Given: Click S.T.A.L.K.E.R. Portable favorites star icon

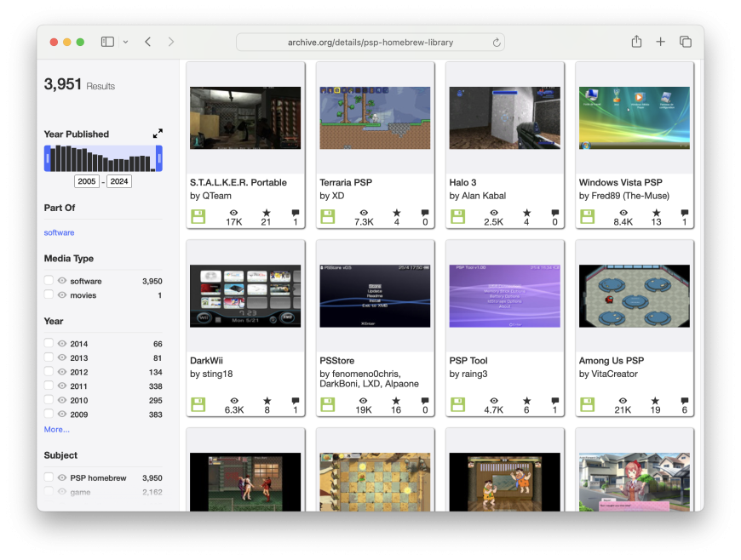Looking at the screenshot, I should [267, 213].
